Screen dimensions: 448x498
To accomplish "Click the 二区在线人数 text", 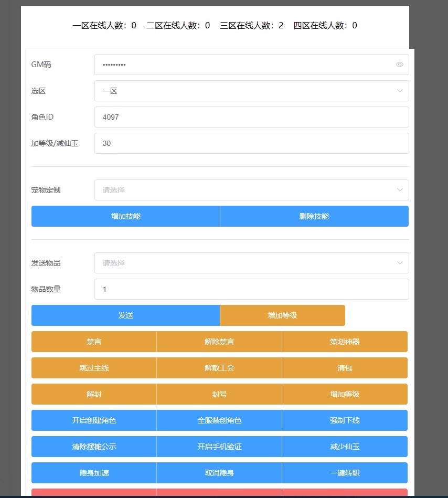I will (178, 25).
